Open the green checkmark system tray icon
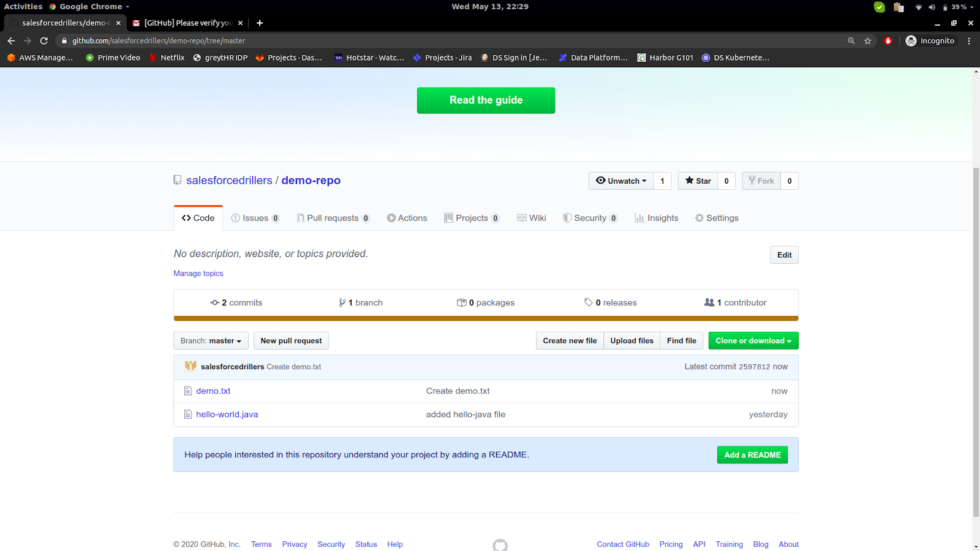Viewport: 980px width, 551px height. point(879,7)
